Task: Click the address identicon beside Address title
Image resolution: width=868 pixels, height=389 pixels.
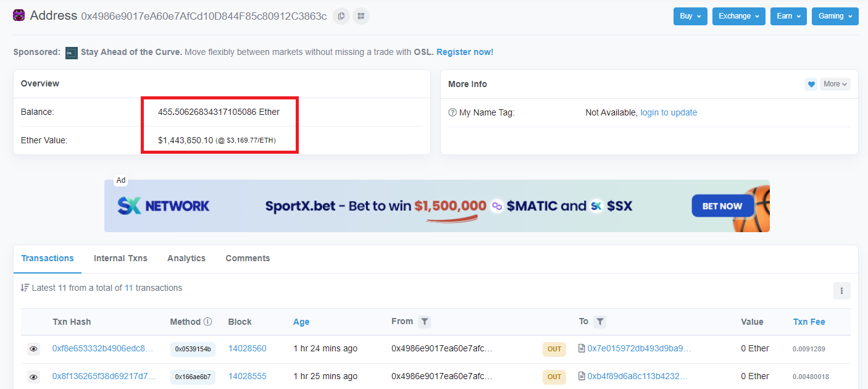Action: [x=19, y=15]
